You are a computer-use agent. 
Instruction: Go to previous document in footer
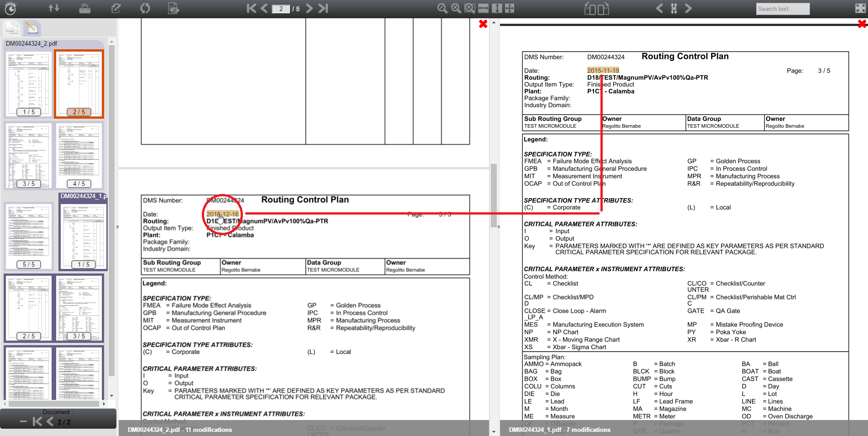coord(50,422)
